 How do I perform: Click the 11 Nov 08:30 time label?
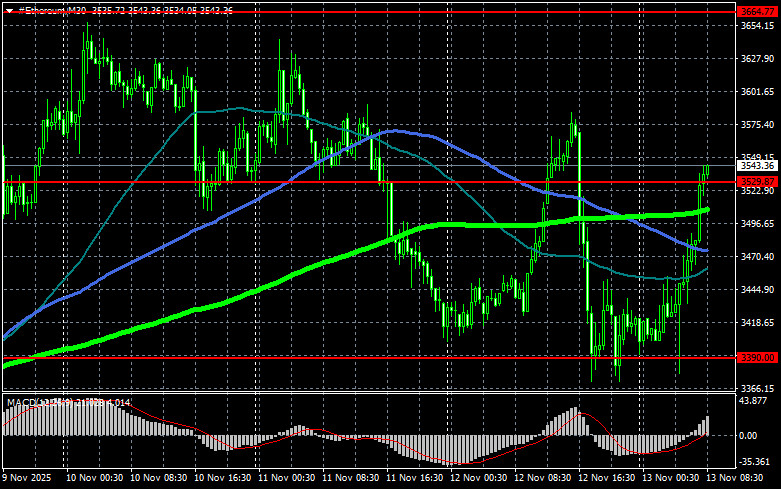pos(351,478)
